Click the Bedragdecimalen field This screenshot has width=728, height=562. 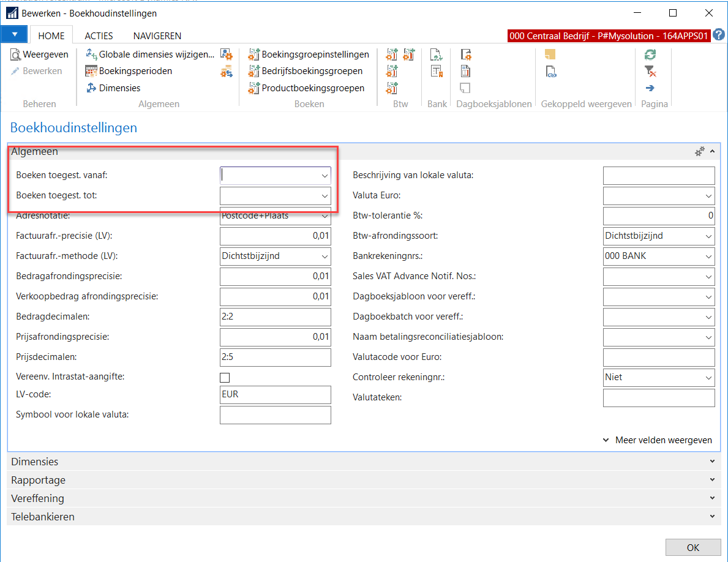pyautogui.click(x=276, y=318)
